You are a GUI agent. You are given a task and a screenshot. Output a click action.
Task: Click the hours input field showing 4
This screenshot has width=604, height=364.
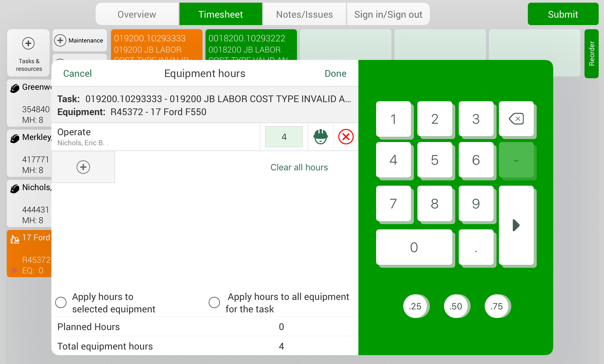284,137
